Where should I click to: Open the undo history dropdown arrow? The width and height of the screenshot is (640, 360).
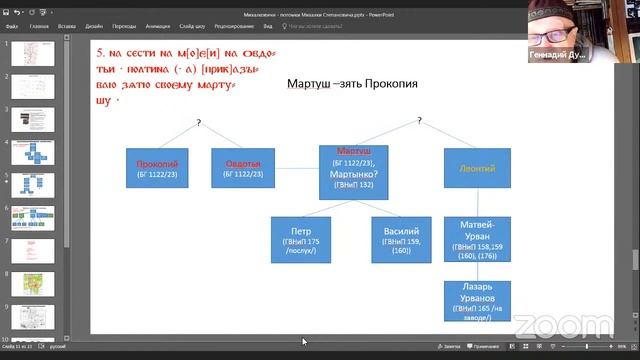[22, 13]
